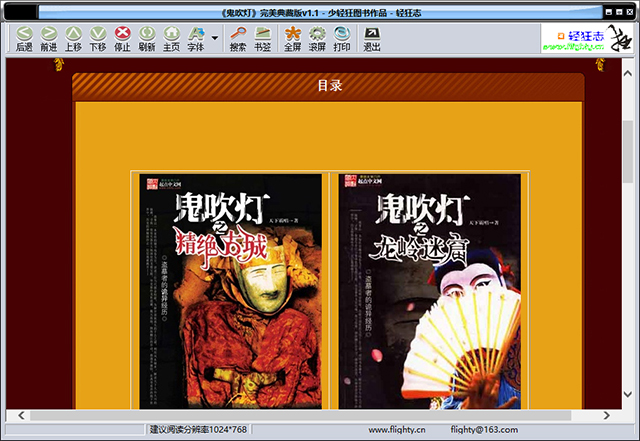This screenshot has height=441, width=640.
Task: Print the page with the 打印 icon
Action: pos(342,39)
